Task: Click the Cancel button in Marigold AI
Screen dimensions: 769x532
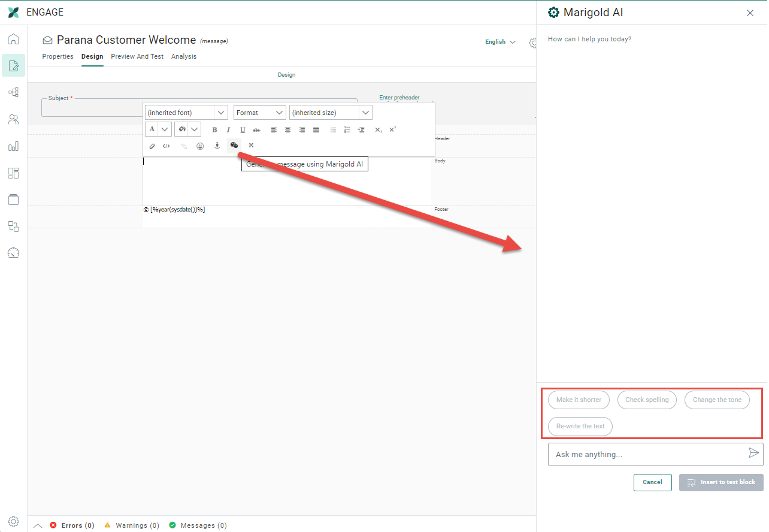Action: tap(652, 482)
